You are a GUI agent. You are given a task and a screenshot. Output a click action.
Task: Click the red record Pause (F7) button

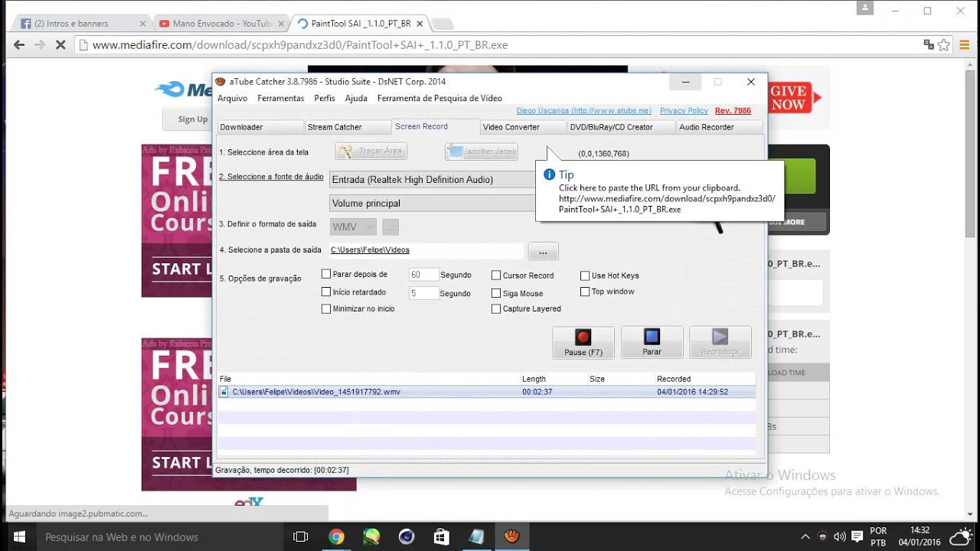583,343
